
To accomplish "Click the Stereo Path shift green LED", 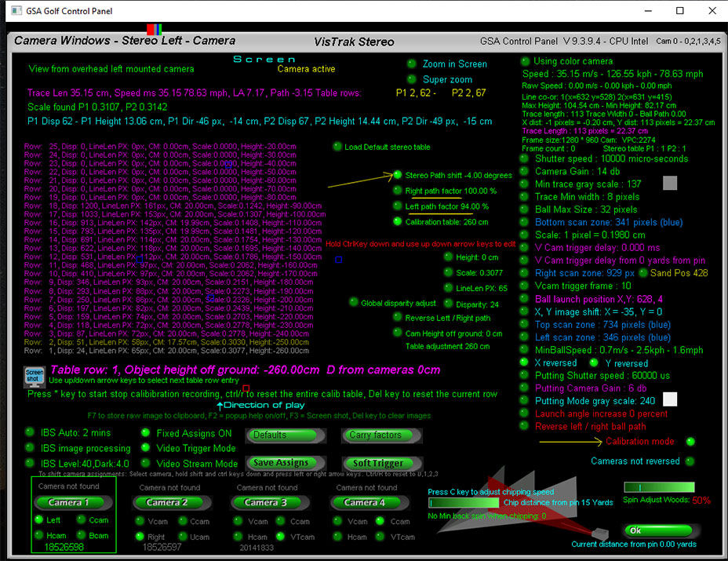I will pos(397,175).
